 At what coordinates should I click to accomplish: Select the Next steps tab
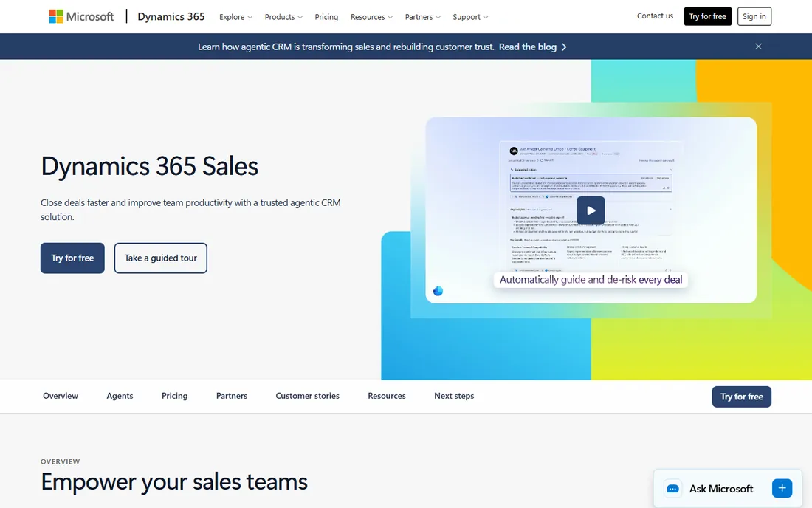454,396
